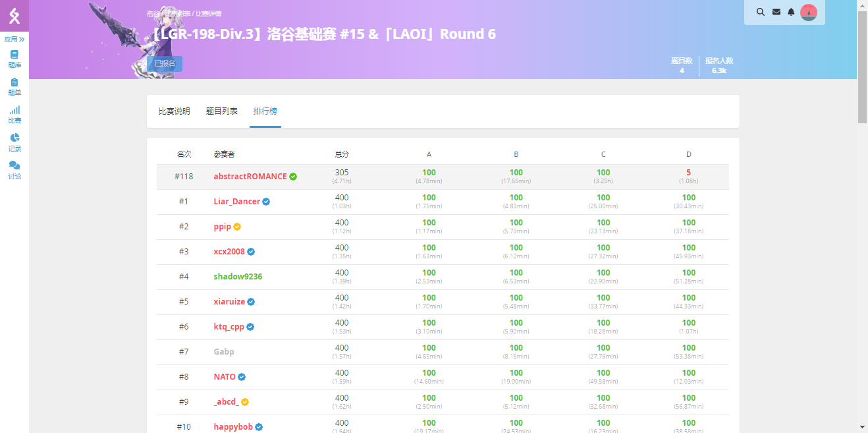
Task: Click the 已报名 registered button
Action: pyautogui.click(x=165, y=63)
